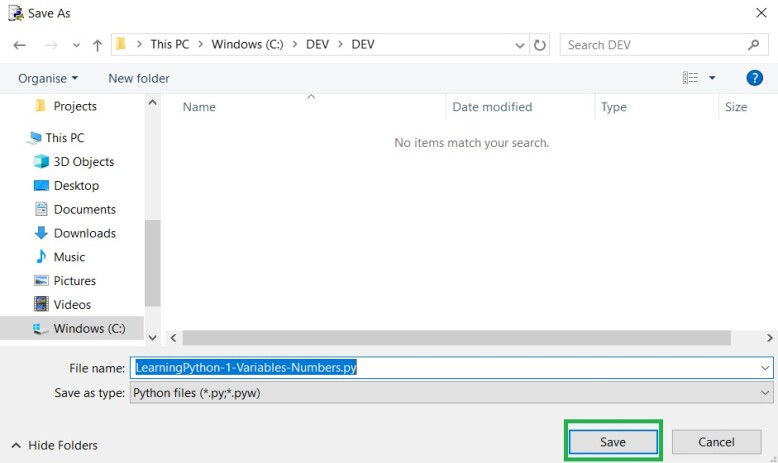Open the Organise menu

pyautogui.click(x=48, y=78)
